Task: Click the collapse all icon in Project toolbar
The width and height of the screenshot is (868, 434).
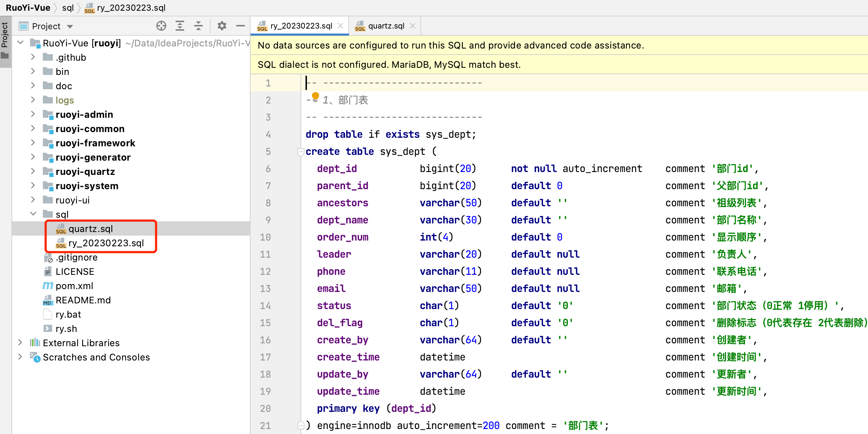Action: [x=197, y=25]
